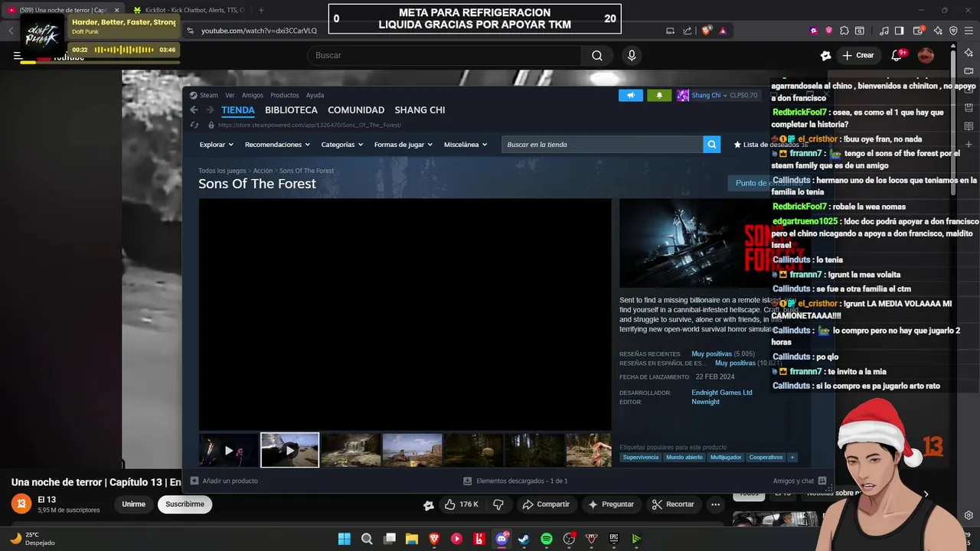Screen dimensions: 980x551
Task: Click Steam's blue megaphone announcements button
Action: tap(630, 96)
